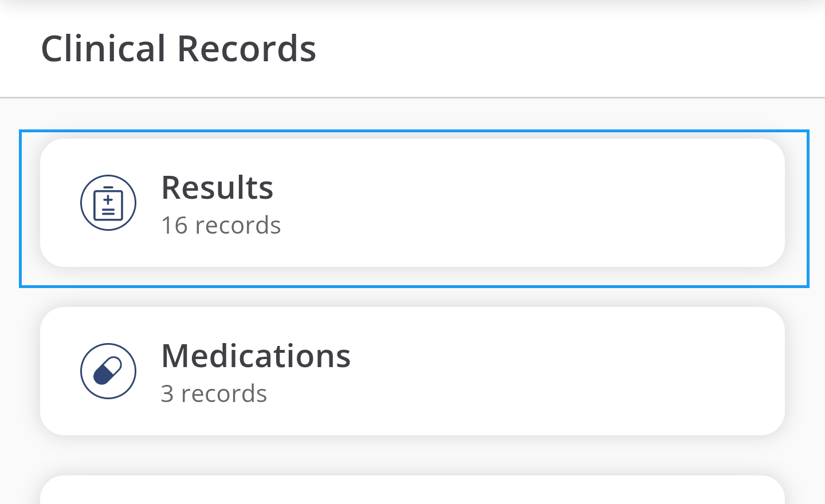The height and width of the screenshot is (504, 825).
Task: Tap the "16 records" count label
Action: [x=221, y=226]
